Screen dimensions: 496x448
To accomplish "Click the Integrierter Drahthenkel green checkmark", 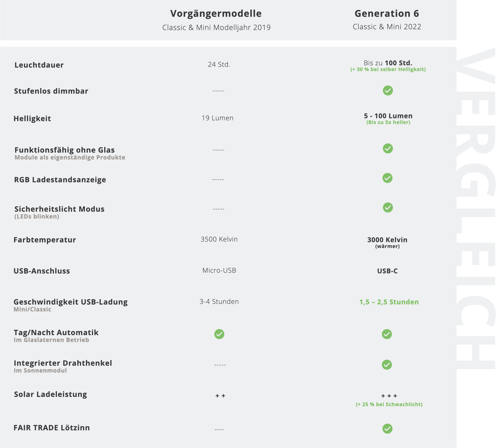I will pos(387,365).
